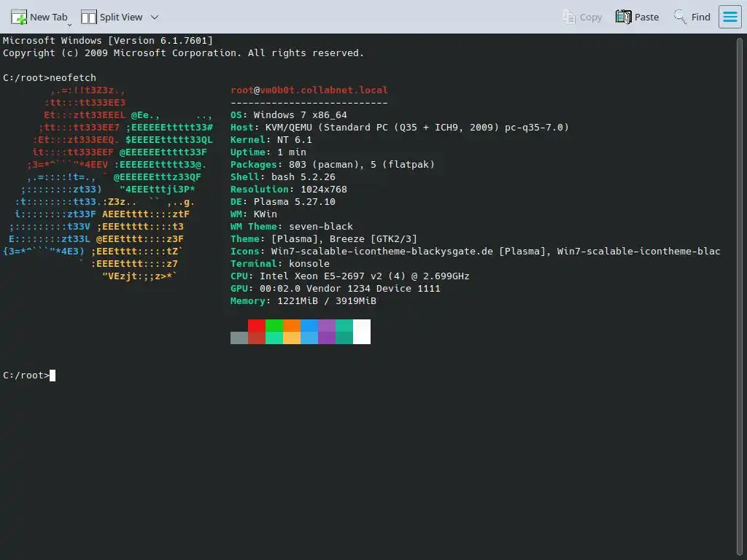Click the 'Resolution: 1024x768' line
Screen dimensions: 747x560
coord(289,189)
